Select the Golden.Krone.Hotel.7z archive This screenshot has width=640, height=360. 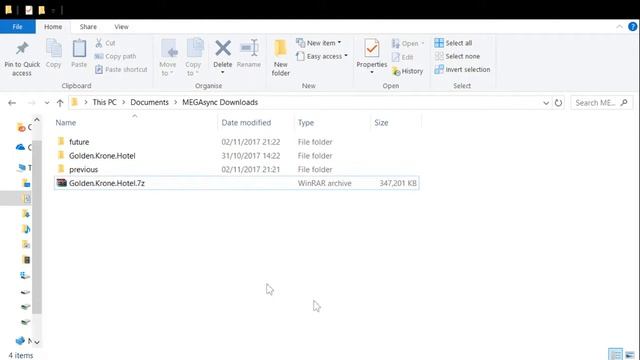[x=236, y=183]
